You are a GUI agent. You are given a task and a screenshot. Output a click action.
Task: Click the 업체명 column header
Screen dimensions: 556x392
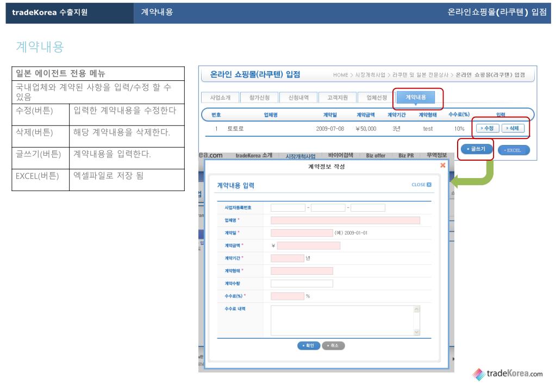tap(271, 115)
